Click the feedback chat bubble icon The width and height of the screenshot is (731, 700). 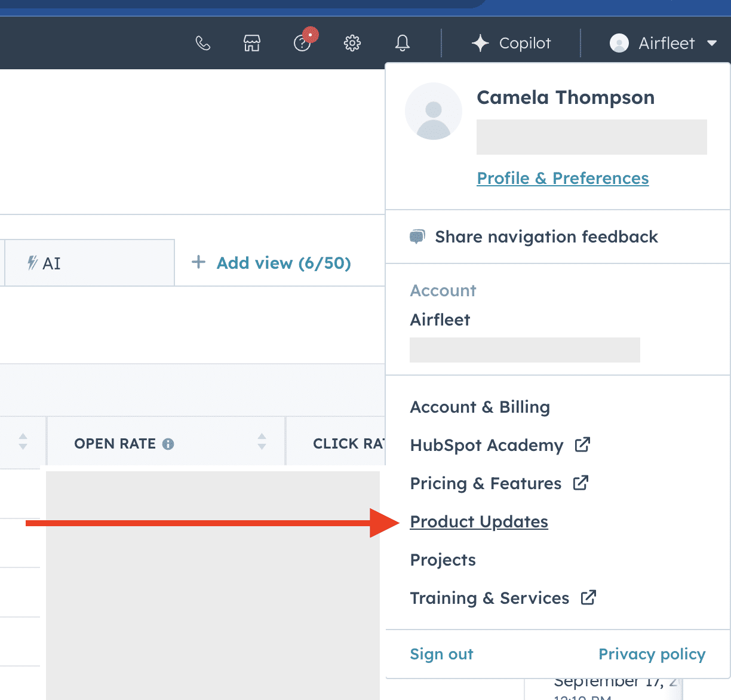[417, 237]
